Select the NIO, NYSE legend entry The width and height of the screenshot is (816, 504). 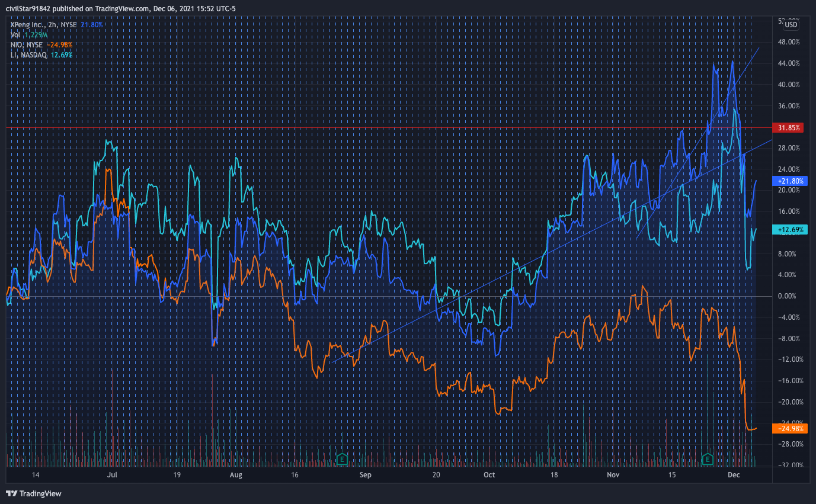point(26,44)
